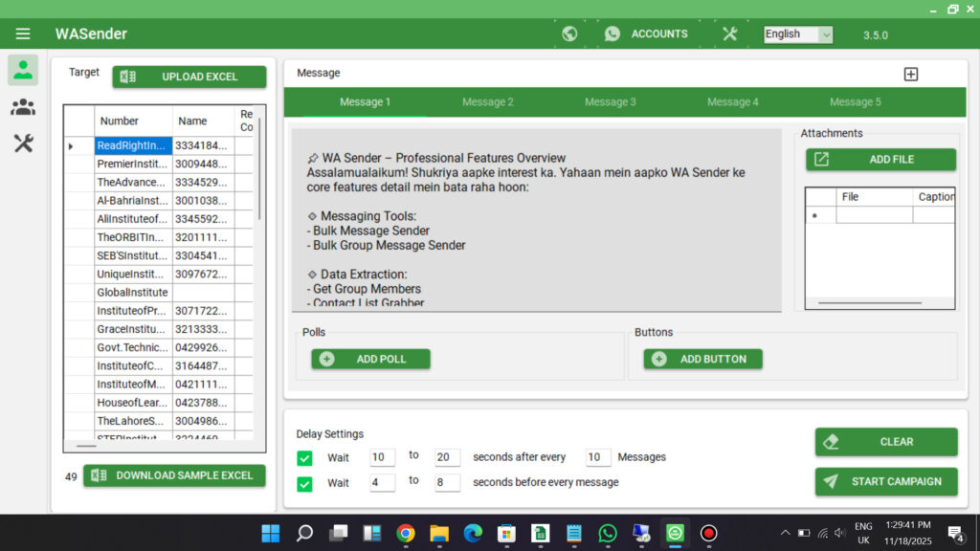
Task: Switch to the Message 2 tab
Action: pos(487,102)
